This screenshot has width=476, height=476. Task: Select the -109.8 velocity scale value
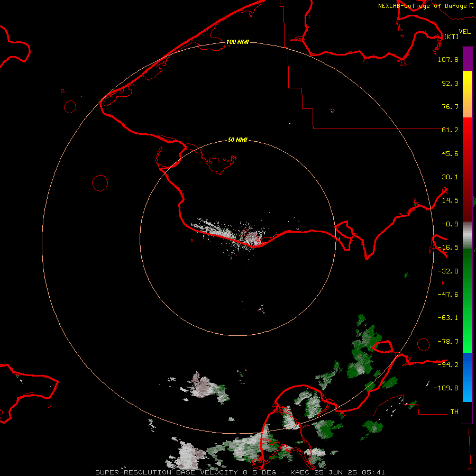point(446,388)
